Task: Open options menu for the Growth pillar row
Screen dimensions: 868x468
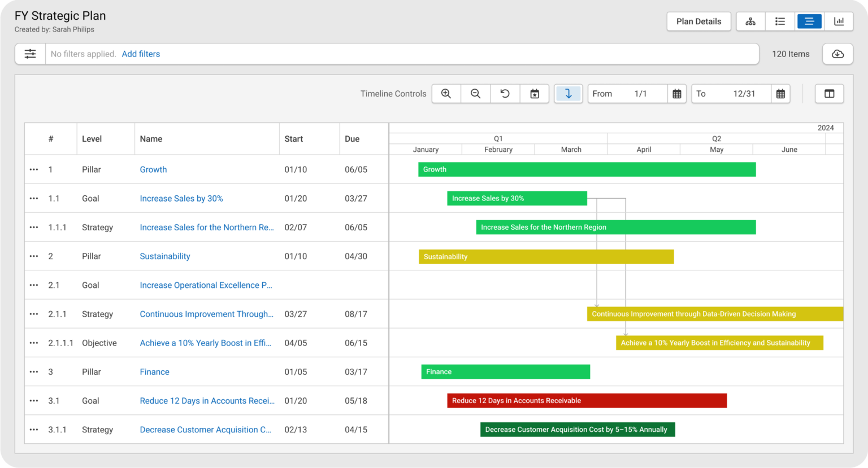Action: point(33,169)
